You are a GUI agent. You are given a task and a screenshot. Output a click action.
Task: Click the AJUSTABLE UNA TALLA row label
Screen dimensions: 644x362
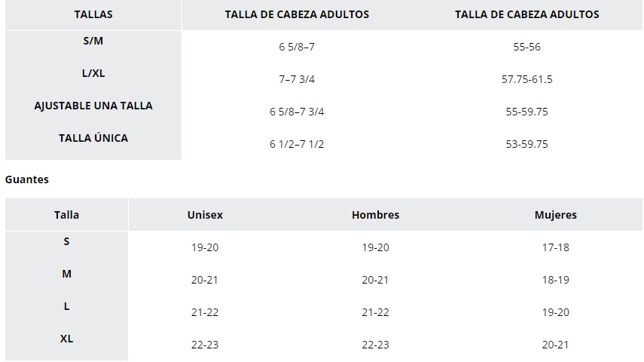coord(93,106)
